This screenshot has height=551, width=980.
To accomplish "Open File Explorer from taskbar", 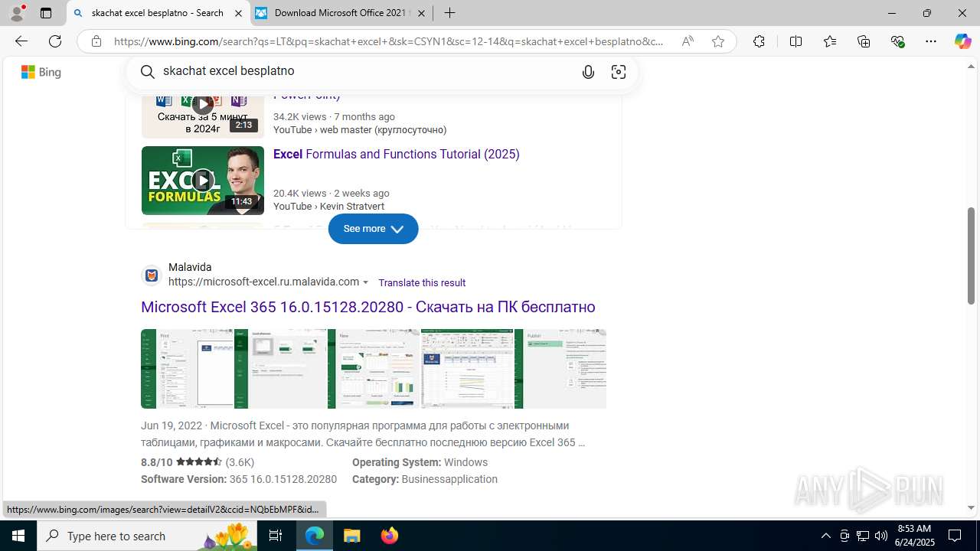I will pyautogui.click(x=351, y=536).
